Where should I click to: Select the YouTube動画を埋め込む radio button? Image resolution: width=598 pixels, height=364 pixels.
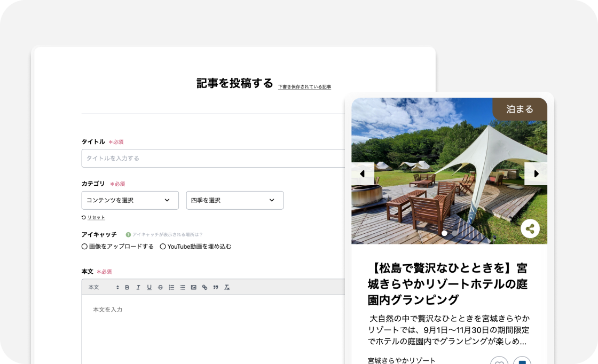click(163, 246)
